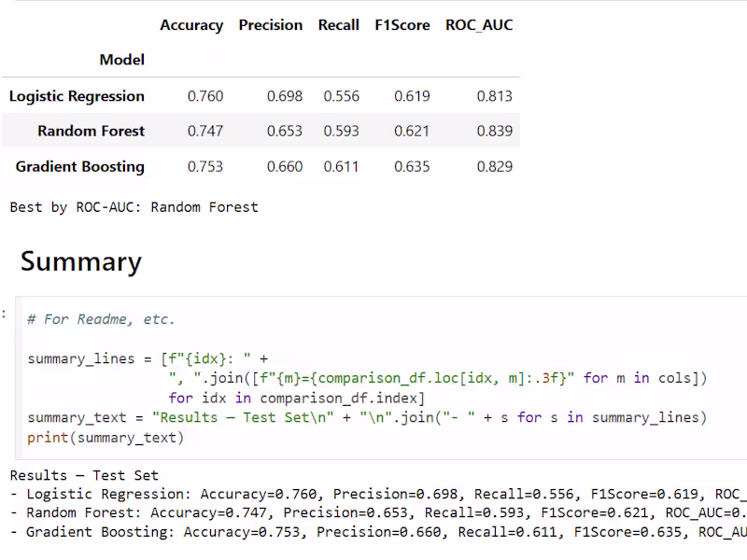Click the Recall column header
Screen dimensions: 747x560
pyautogui.click(x=338, y=25)
